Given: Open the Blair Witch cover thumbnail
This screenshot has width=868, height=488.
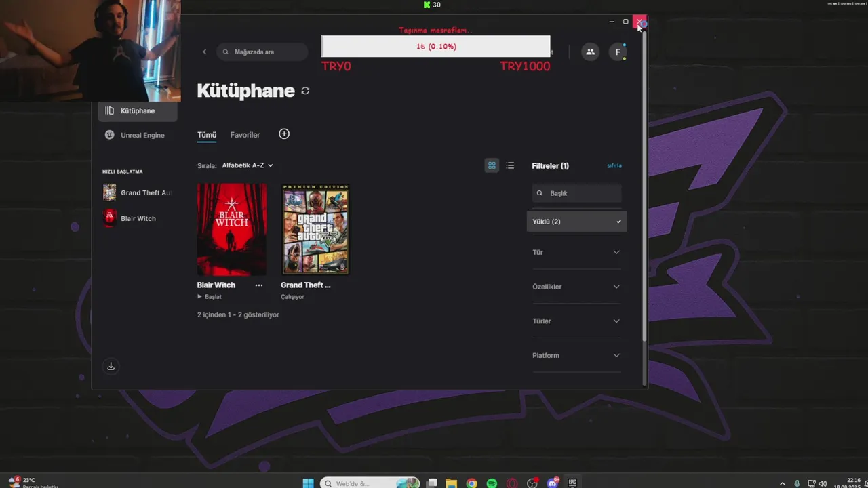Looking at the screenshot, I should [x=232, y=229].
